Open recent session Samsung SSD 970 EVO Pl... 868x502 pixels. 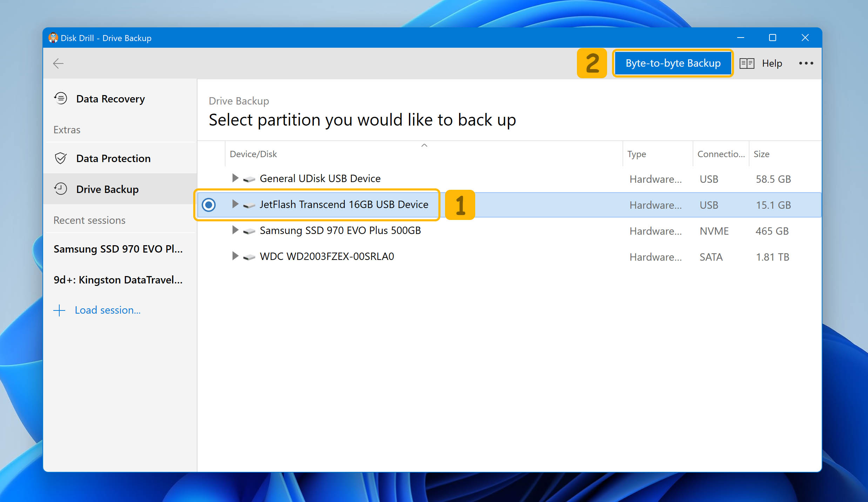[x=118, y=249]
